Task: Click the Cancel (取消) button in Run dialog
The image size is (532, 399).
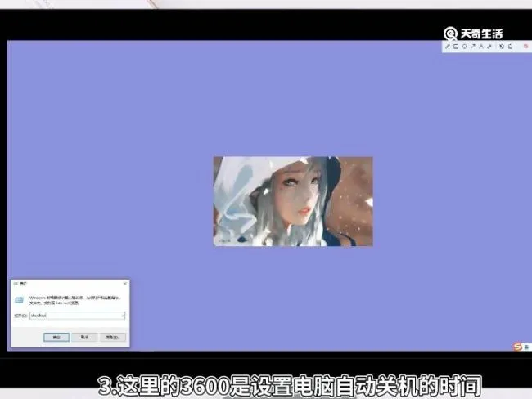Action: 85,338
